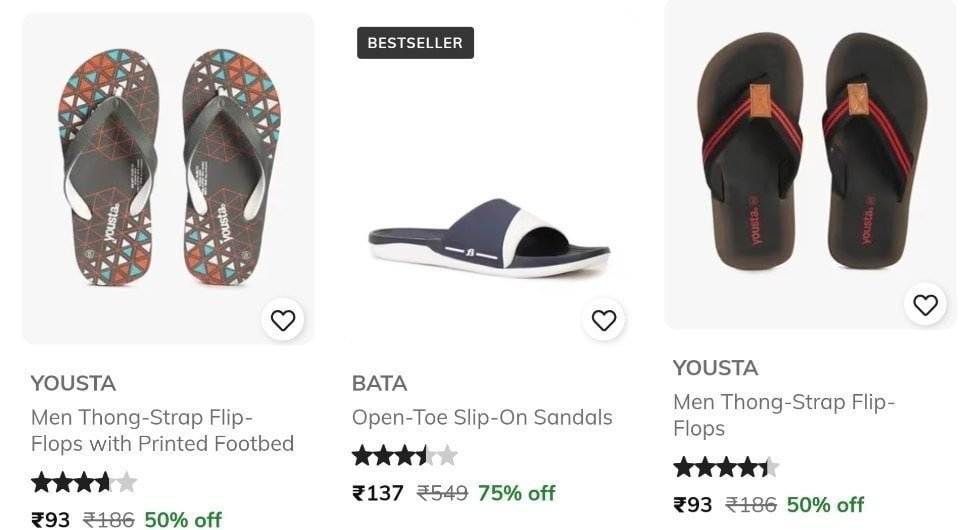Select the ₹137 price
Image resolution: width=976 pixels, height=530 pixels.
(x=378, y=493)
